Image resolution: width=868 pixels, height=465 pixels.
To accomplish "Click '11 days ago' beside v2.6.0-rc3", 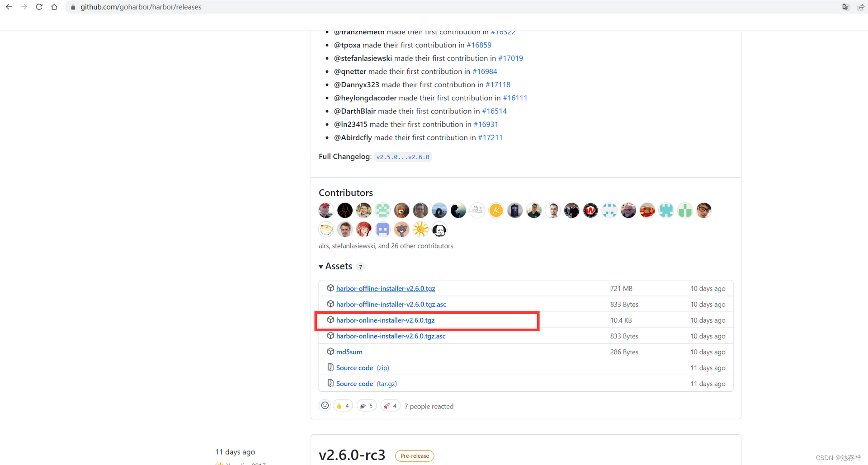I will pos(235,452).
